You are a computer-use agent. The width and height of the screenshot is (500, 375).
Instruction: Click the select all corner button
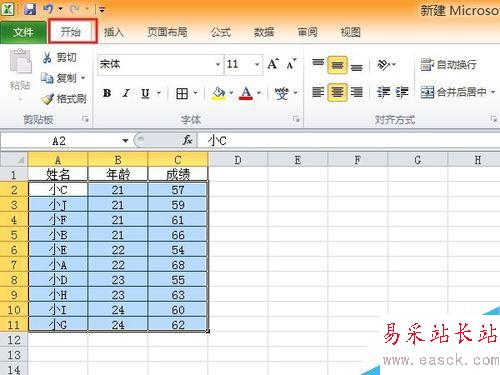pyautogui.click(x=14, y=160)
